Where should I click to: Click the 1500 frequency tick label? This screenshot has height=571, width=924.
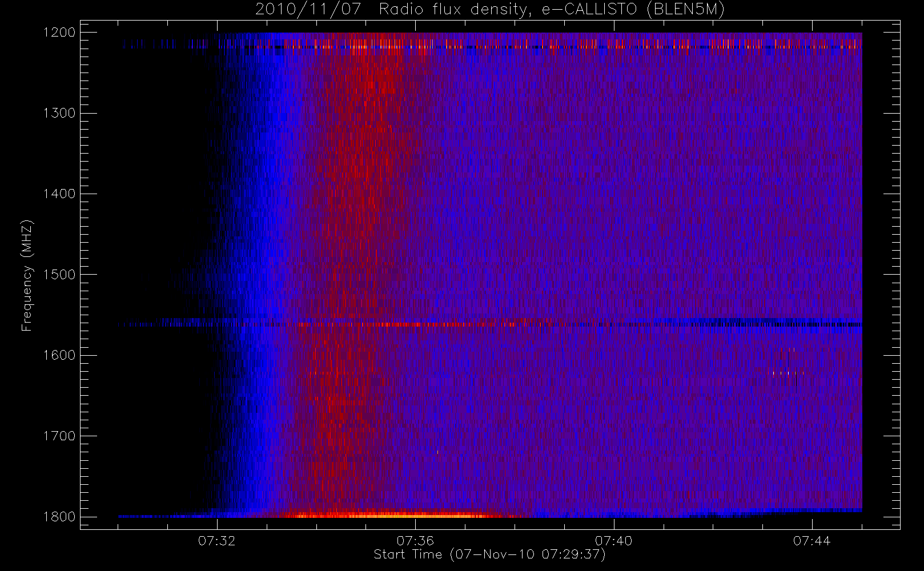click(59, 275)
